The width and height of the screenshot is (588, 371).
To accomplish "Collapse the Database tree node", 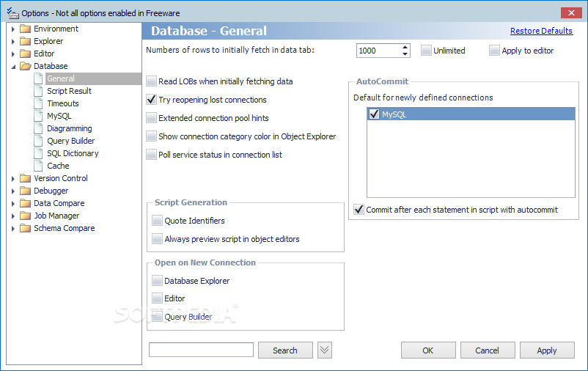I will [x=13, y=66].
